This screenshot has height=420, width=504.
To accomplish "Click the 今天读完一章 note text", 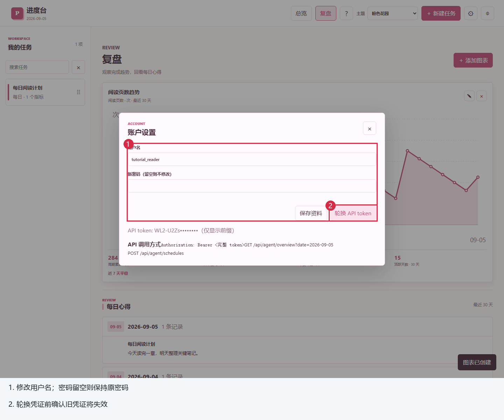I will (163, 353).
